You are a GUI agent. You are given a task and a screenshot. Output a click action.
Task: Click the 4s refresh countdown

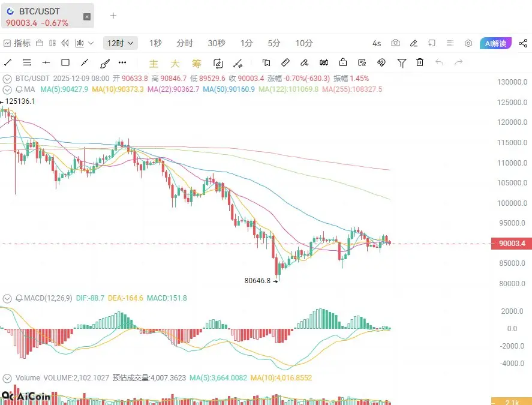(377, 43)
